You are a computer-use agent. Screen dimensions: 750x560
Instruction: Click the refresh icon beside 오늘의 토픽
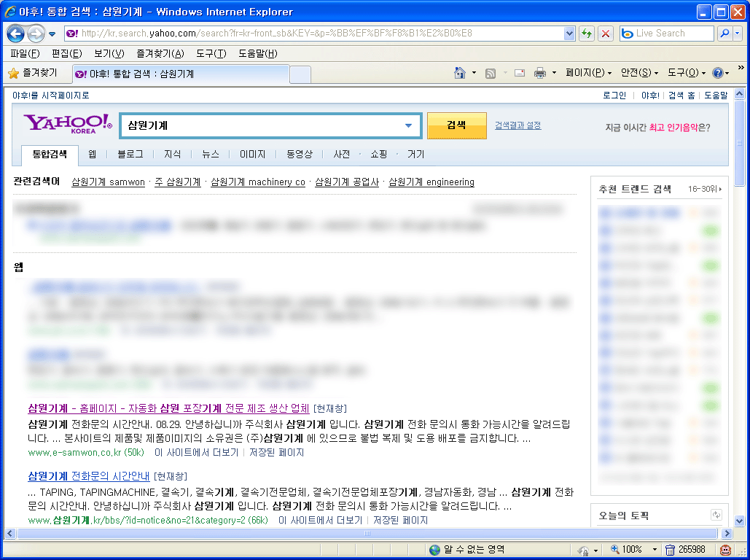[716, 515]
